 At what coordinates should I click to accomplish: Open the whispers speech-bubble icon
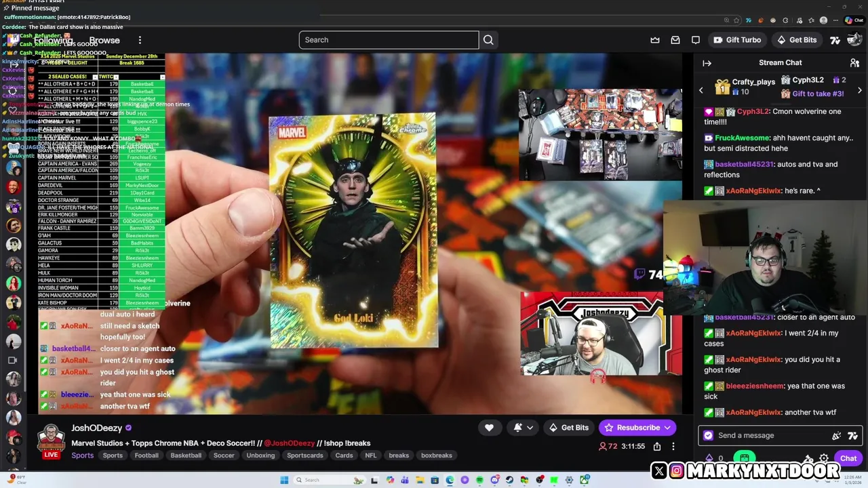[696, 40]
